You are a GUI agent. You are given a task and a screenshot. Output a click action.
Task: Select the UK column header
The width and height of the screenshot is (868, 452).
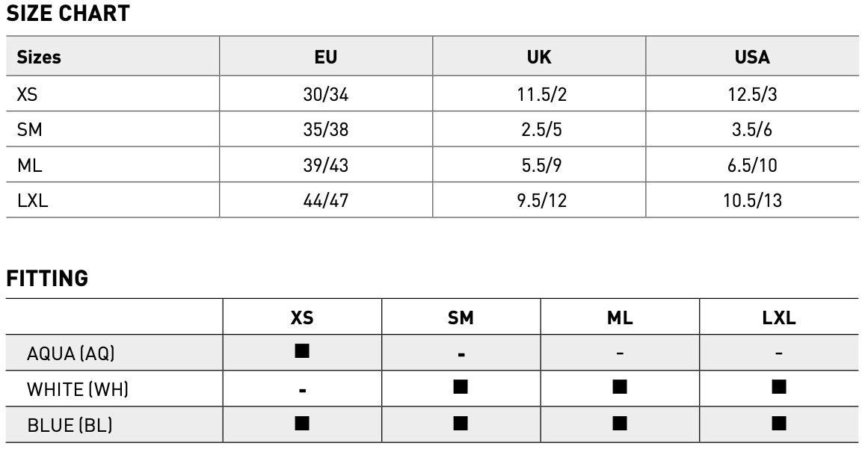coord(538,57)
